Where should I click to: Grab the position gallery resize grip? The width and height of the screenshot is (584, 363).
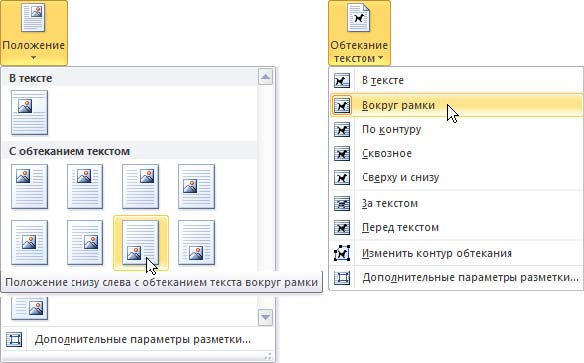point(268,356)
